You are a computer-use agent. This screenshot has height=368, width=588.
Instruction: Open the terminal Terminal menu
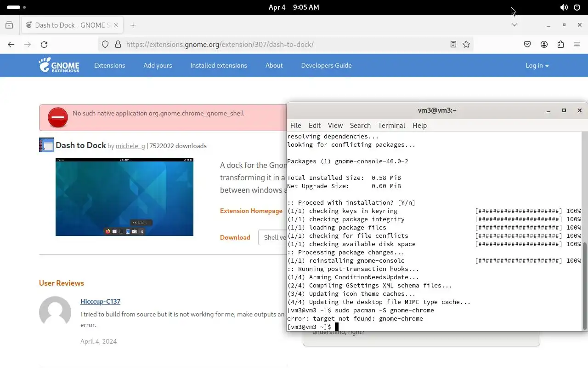click(391, 126)
